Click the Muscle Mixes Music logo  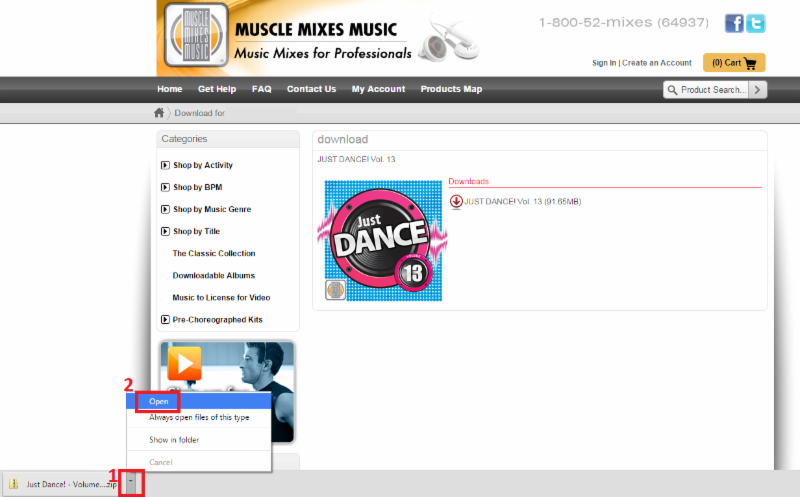point(193,37)
